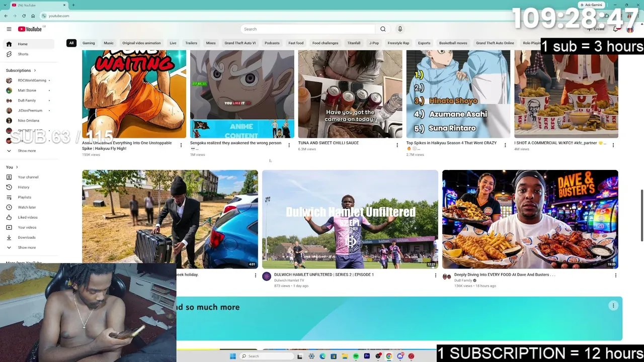The image size is (644, 362).
Task: Reload the page with refresh icon
Action: tap(24, 16)
